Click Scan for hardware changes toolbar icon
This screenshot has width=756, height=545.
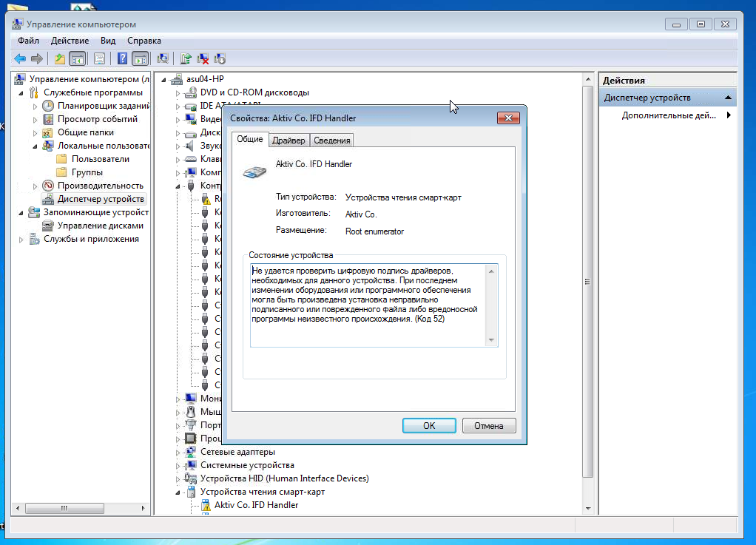click(163, 58)
